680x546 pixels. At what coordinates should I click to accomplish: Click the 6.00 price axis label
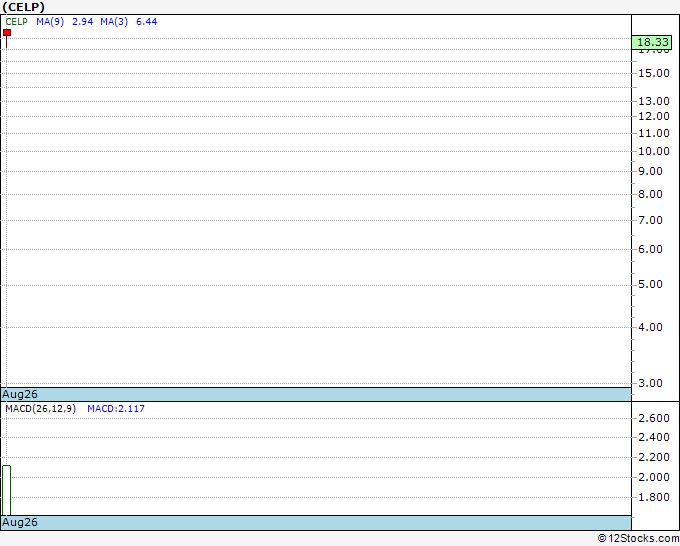click(x=650, y=249)
